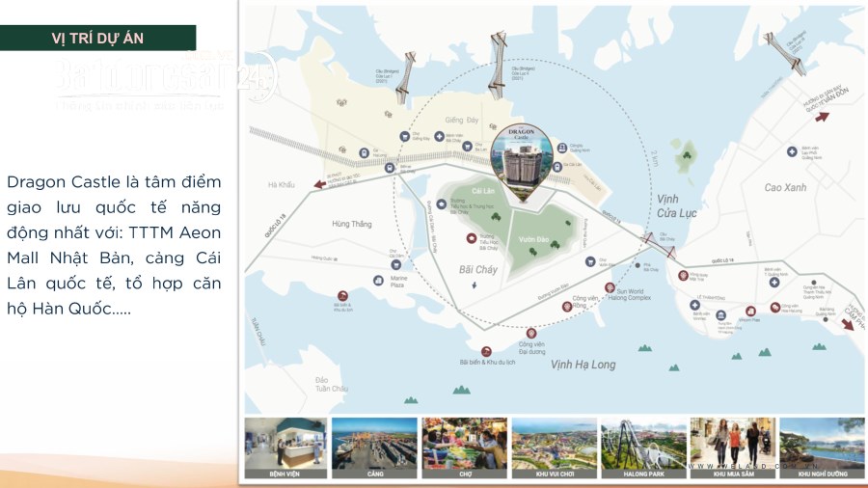
Task: Select the Bệnh viện Lao Phổi Quảng Ninh icon
Action: (x=792, y=151)
